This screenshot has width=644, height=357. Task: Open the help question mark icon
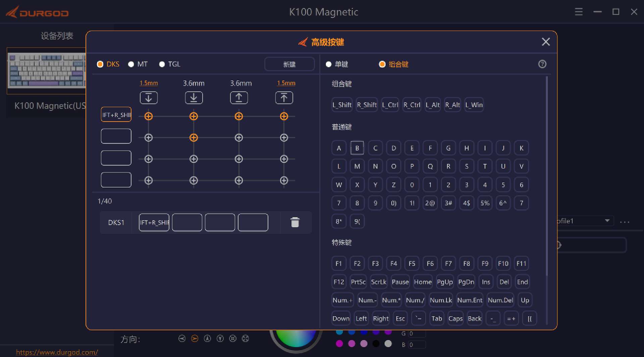tap(542, 64)
